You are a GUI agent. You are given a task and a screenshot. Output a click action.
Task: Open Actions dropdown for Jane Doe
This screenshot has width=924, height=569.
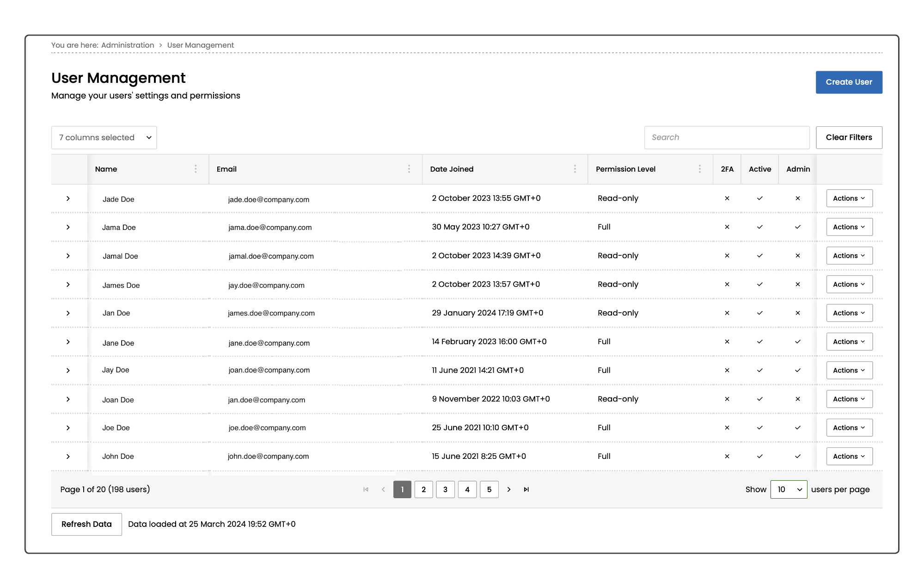[x=849, y=342]
